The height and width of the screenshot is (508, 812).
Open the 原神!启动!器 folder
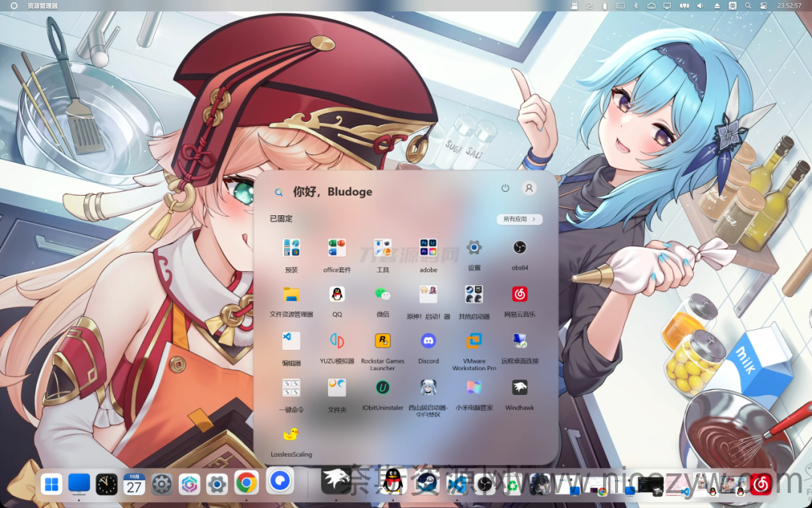click(x=429, y=294)
